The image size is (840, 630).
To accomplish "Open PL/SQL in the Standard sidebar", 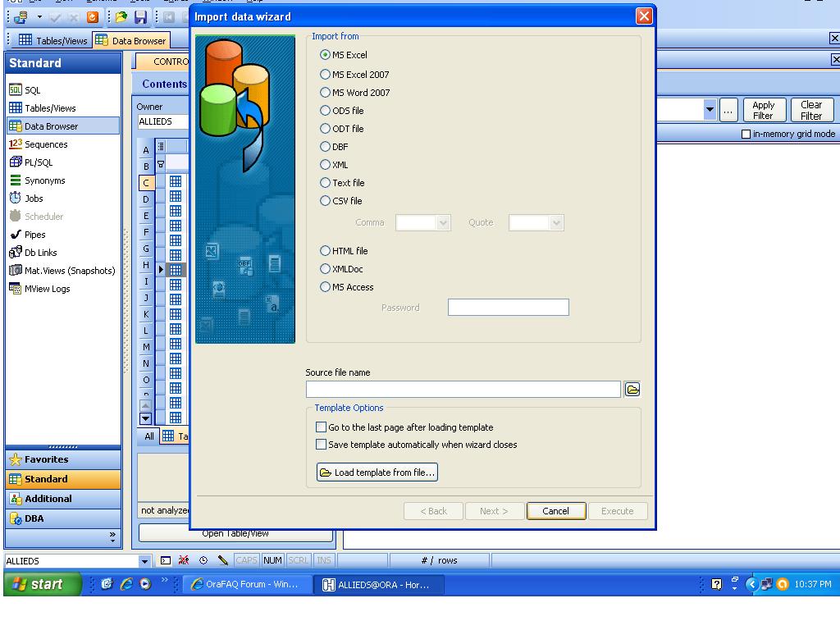I will click(x=30, y=162).
